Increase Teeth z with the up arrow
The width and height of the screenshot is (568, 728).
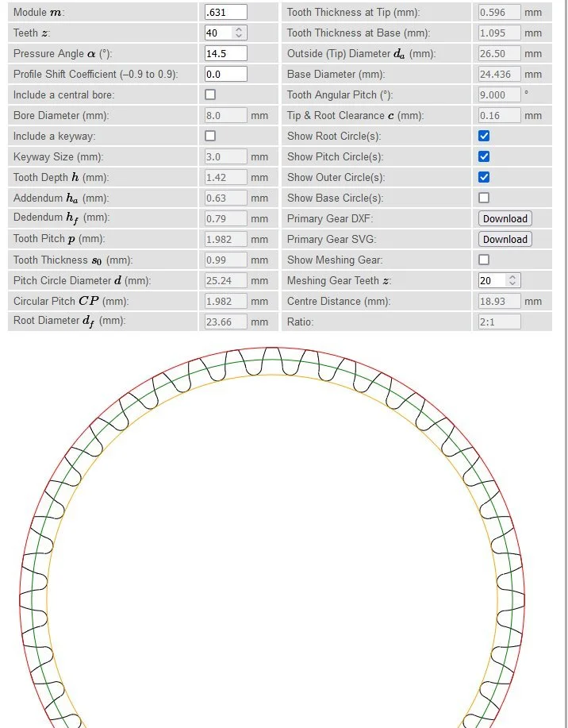tap(240, 29)
